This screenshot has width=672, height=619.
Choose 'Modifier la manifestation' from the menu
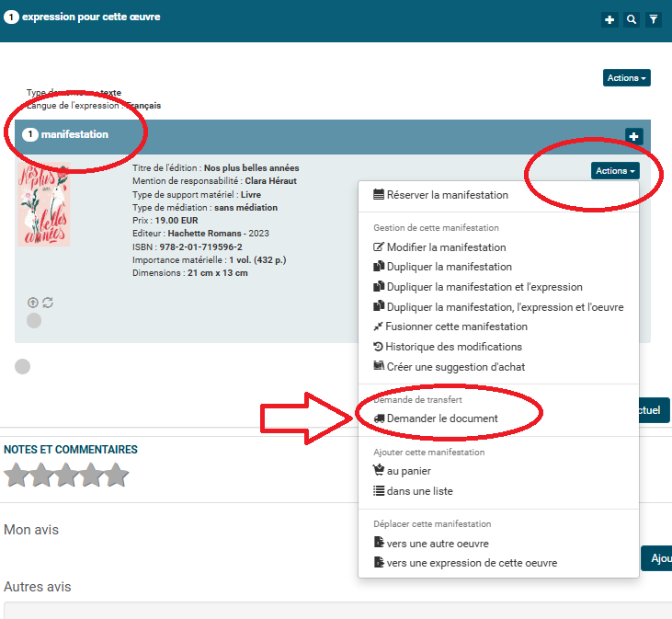coord(446,247)
